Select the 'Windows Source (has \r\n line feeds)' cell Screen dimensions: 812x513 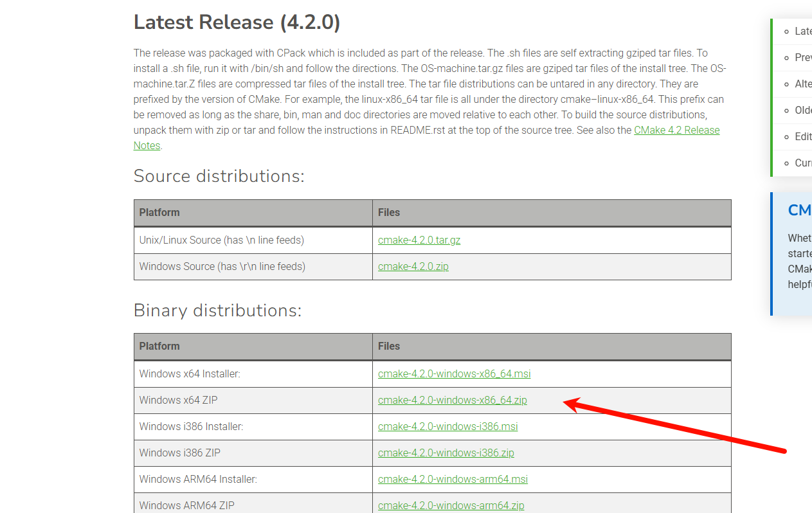pyautogui.click(x=253, y=266)
